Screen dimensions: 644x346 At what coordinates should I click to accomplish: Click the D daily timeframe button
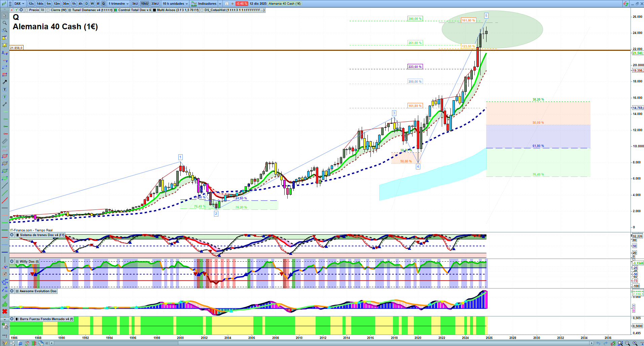pyautogui.click(x=86, y=4)
